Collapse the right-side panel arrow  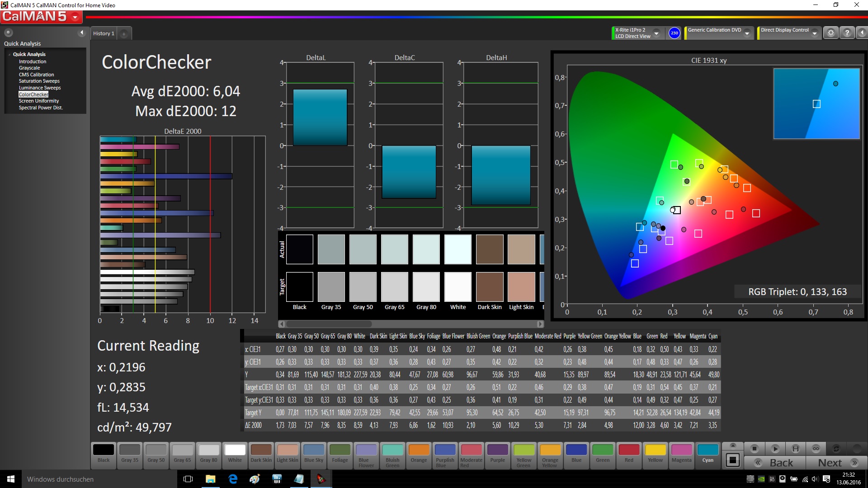pos(862,33)
